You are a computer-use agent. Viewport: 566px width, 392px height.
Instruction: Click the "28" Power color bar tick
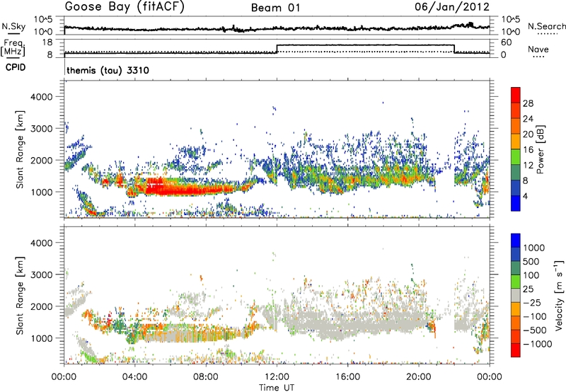tap(528, 103)
